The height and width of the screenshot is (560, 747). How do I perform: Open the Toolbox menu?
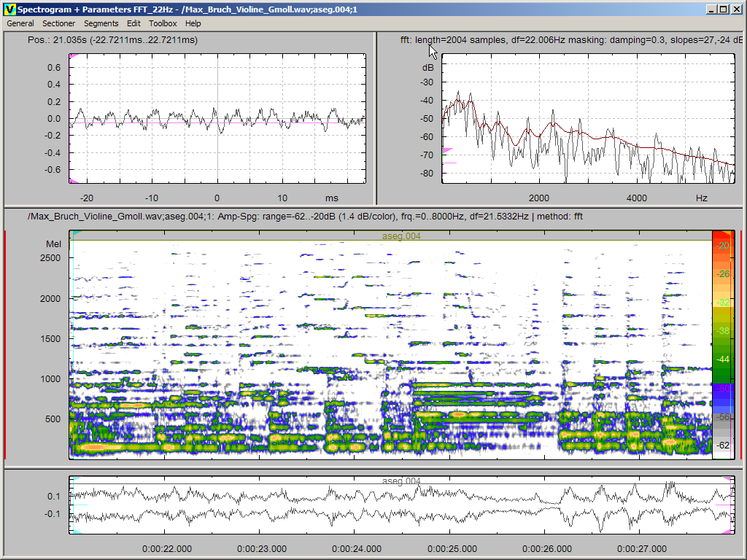pyautogui.click(x=163, y=23)
